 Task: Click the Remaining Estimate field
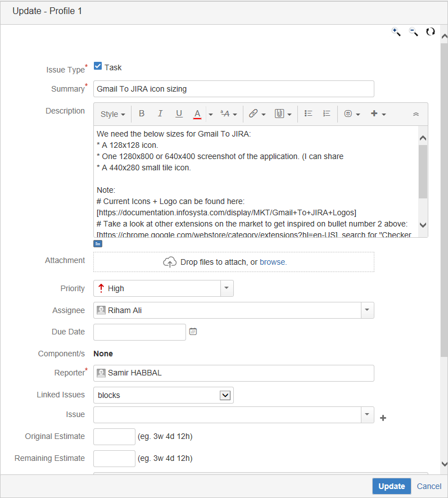point(114,458)
